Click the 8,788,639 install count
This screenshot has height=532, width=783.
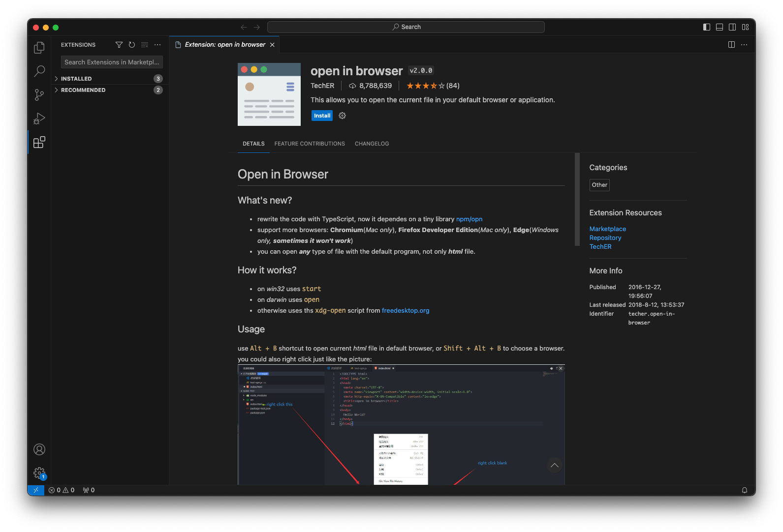[371, 86]
